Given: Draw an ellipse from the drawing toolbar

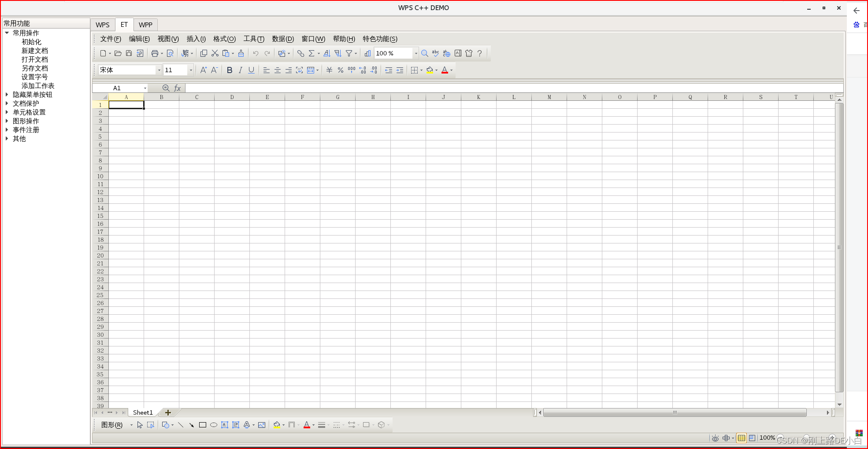Looking at the screenshot, I should click(x=214, y=425).
